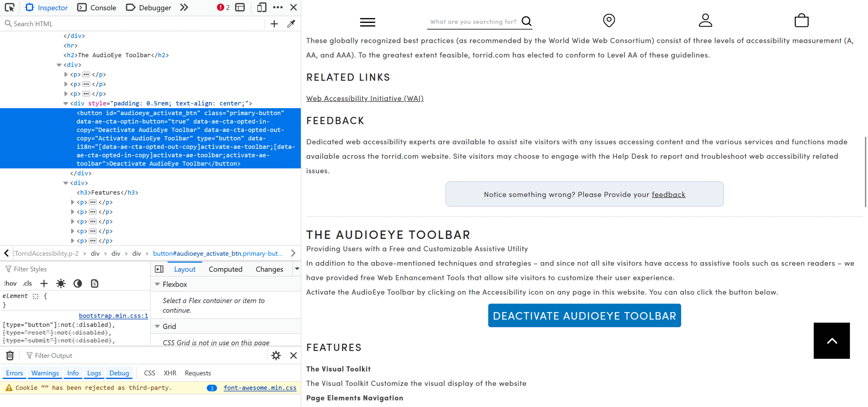Collapse the Grid section
Screen dimensions: 868x407
(157, 326)
